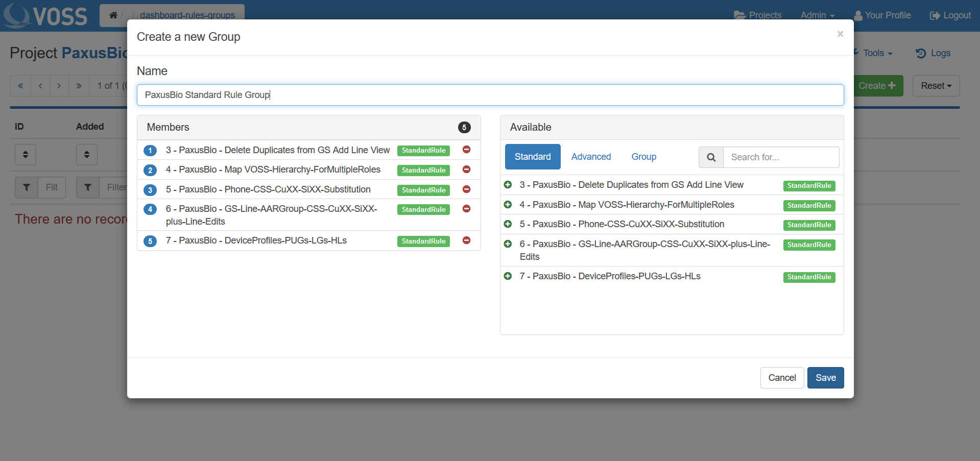Remove Map VOSS-Hierarchy rule from Members
980x461 pixels.
466,169
